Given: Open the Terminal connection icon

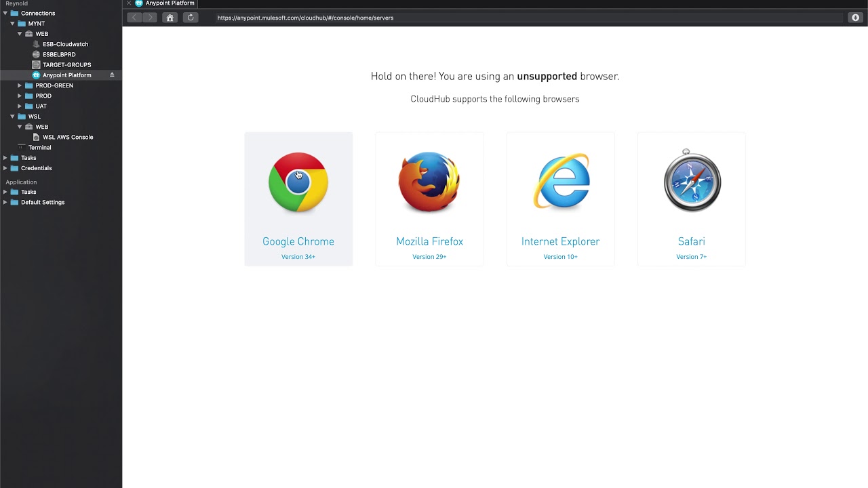Looking at the screenshot, I should tap(22, 147).
